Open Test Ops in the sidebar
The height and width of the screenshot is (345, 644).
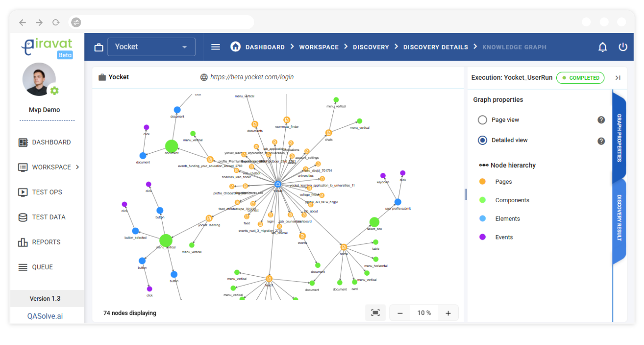pos(40,192)
